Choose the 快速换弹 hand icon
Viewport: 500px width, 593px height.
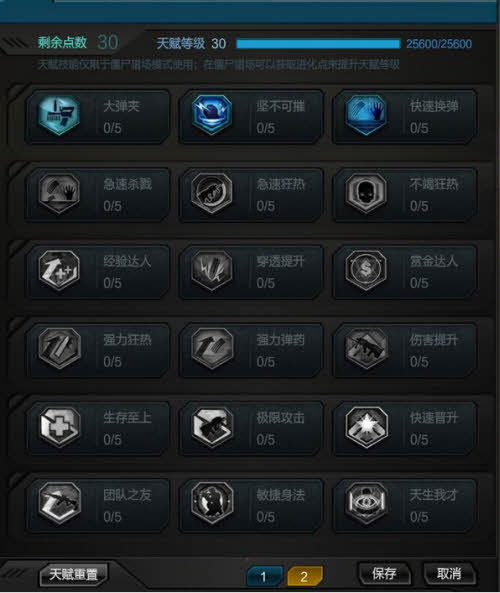(x=366, y=115)
